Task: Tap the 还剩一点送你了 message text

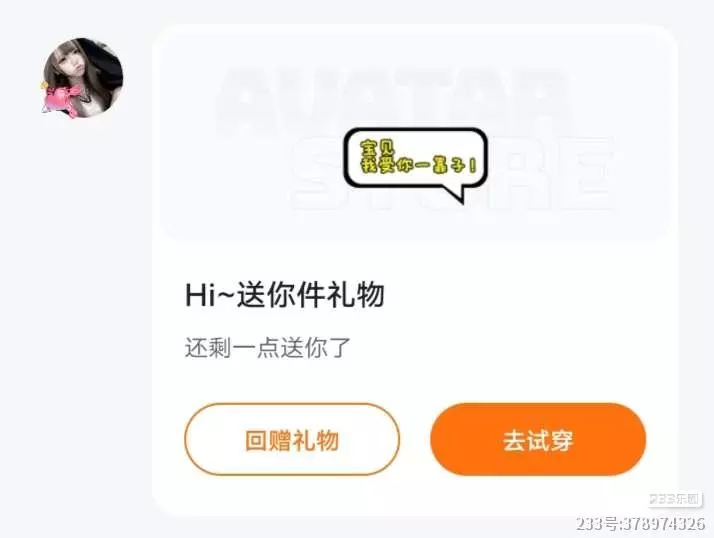Action: pos(268,348)
